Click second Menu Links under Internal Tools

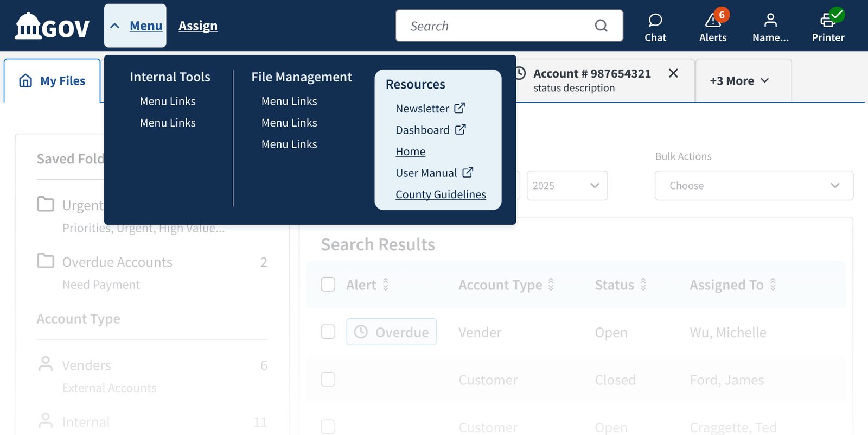pos(168,123)
